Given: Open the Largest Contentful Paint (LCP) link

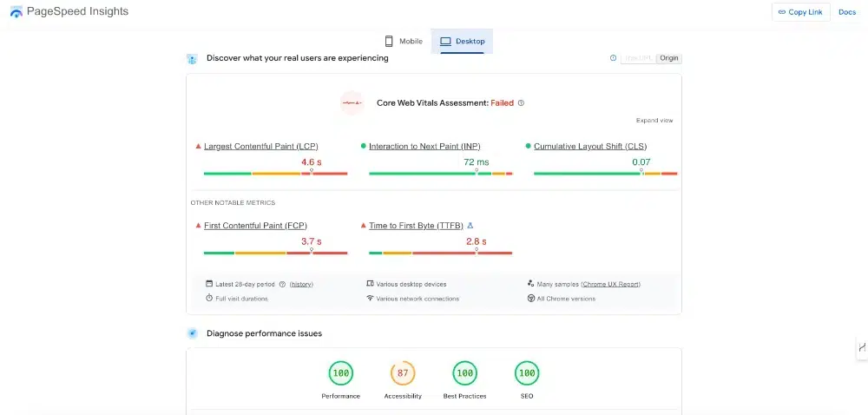Looking at the screenshot, I should click(260, 147).
